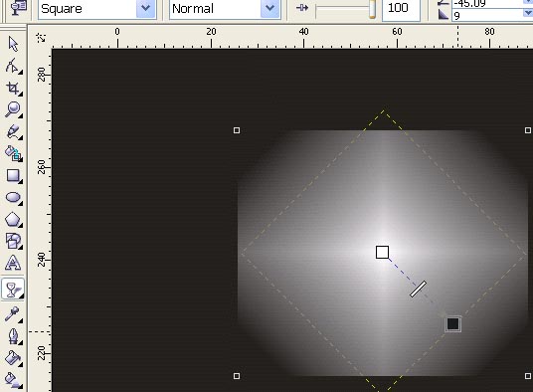Select the Interactive Transparency glass tool
The width and height of the screenshot is (533, 392).
13,290
